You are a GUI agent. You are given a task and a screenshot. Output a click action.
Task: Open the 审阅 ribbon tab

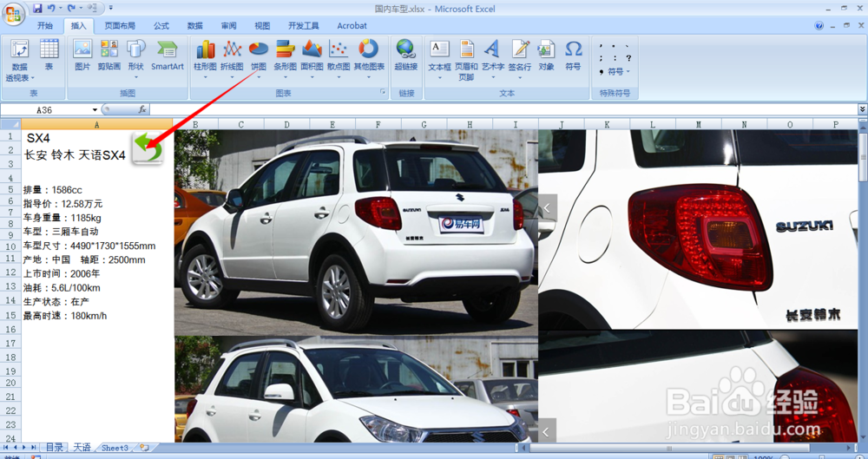click(x=228, y=25)
